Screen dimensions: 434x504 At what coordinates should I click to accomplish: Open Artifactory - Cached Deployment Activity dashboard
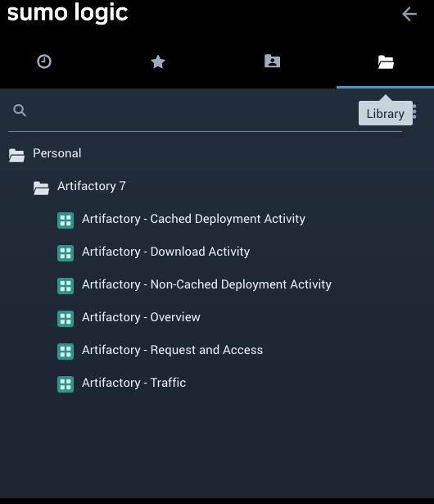tap(193, 219)
